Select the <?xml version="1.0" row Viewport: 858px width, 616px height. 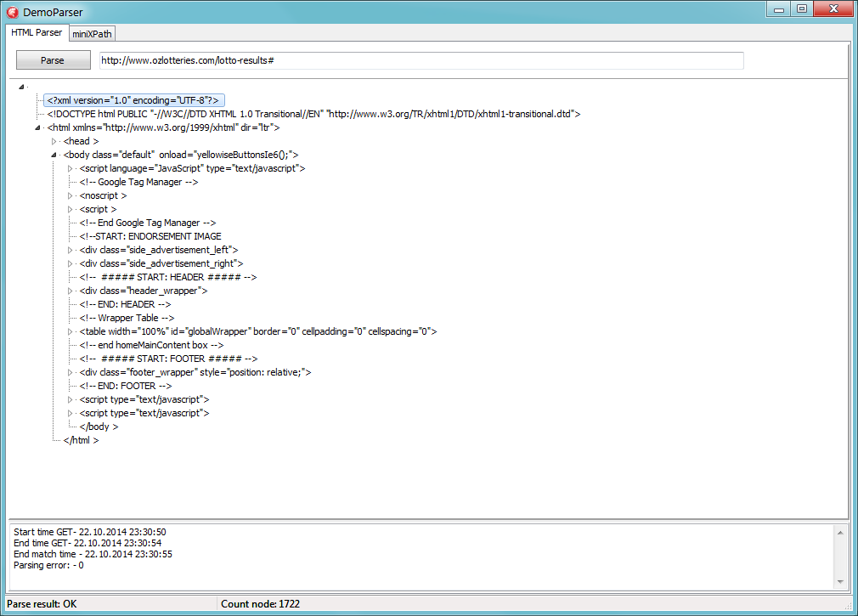click(x=133, y=100)
